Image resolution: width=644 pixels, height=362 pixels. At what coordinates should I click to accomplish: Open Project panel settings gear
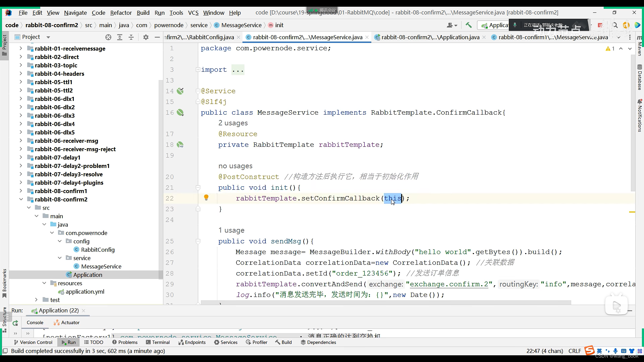146,37
